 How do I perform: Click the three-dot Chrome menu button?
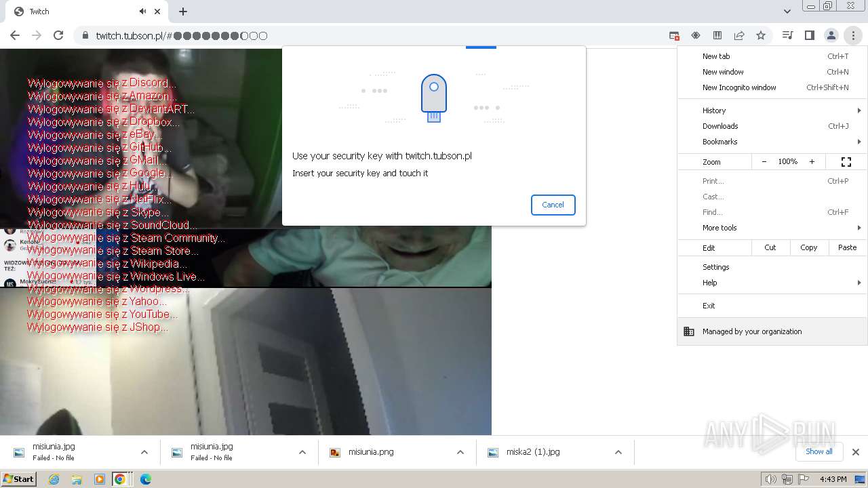[852, 35]
